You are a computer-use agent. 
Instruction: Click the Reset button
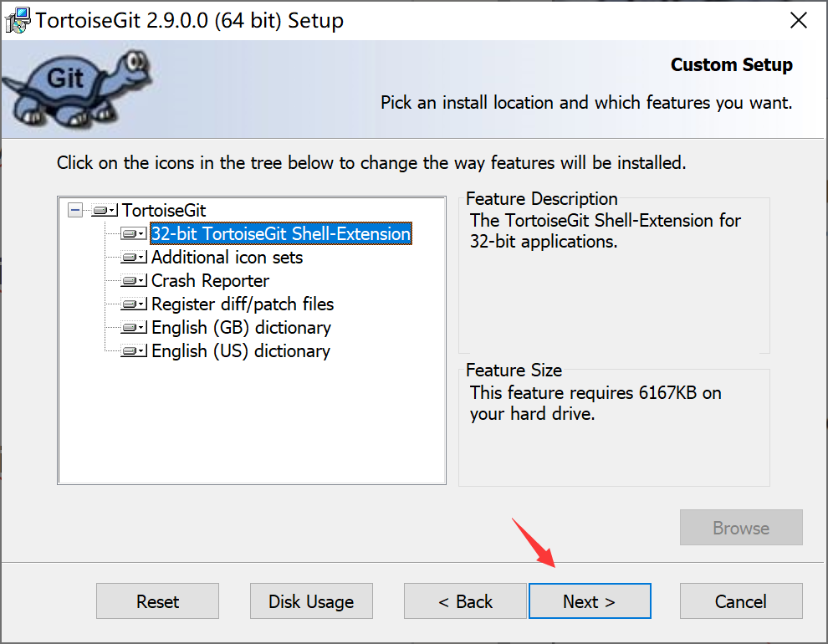pyautogui.click(x=157, y=601)
